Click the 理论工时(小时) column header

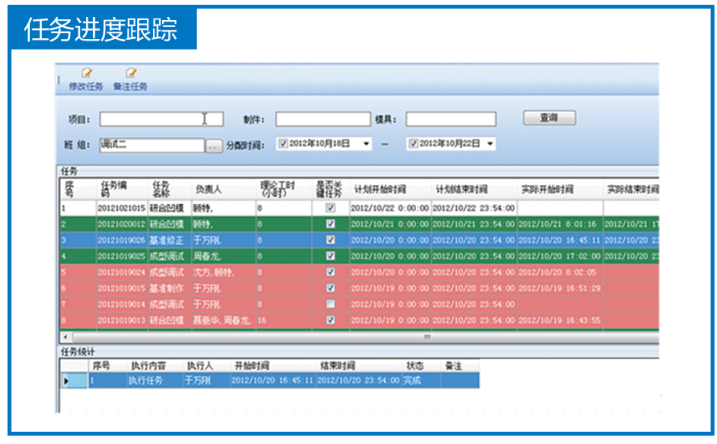click(284, 189)
